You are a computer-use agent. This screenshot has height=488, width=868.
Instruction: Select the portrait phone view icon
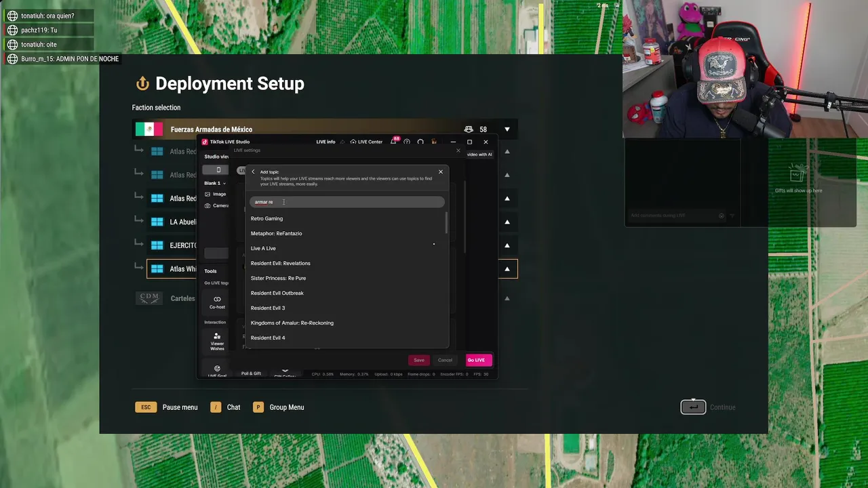[x=218, y=169]
